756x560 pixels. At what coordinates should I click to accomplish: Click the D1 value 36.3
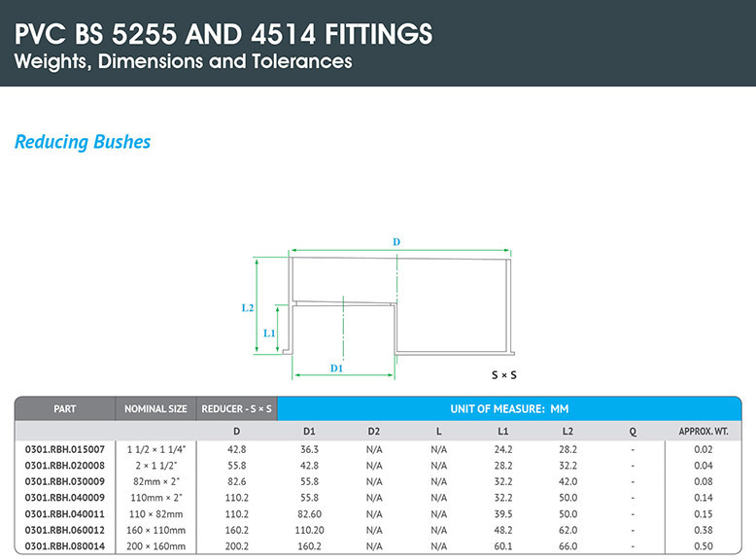[309, 449]
